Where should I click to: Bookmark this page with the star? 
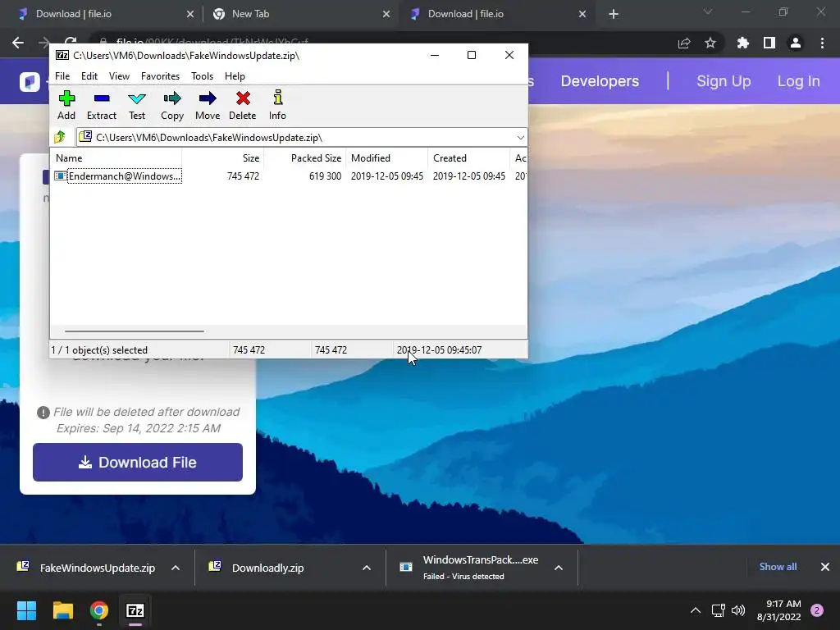coord(710,43)
